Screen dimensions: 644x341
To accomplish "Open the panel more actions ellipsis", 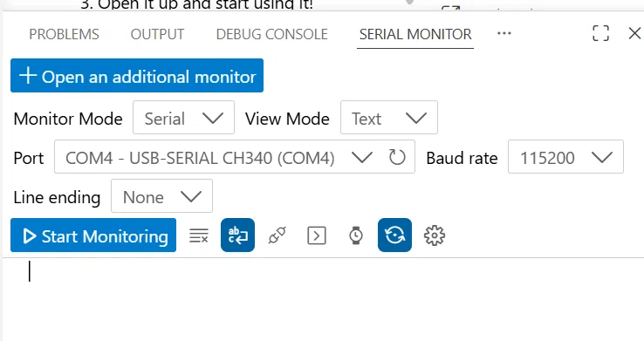I will (x=504, y=33).
